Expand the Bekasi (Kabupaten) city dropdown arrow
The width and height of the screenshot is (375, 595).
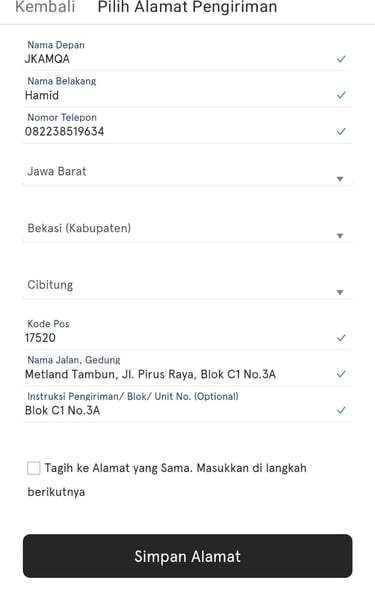(x=340, y=236)
